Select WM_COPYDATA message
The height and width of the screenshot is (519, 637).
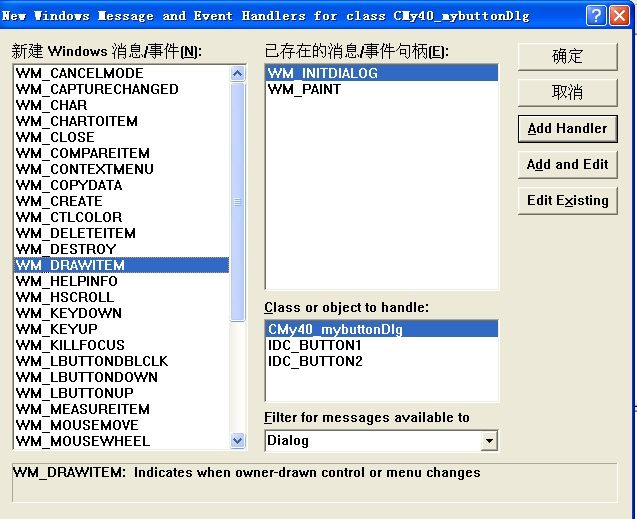pos(121,185)
